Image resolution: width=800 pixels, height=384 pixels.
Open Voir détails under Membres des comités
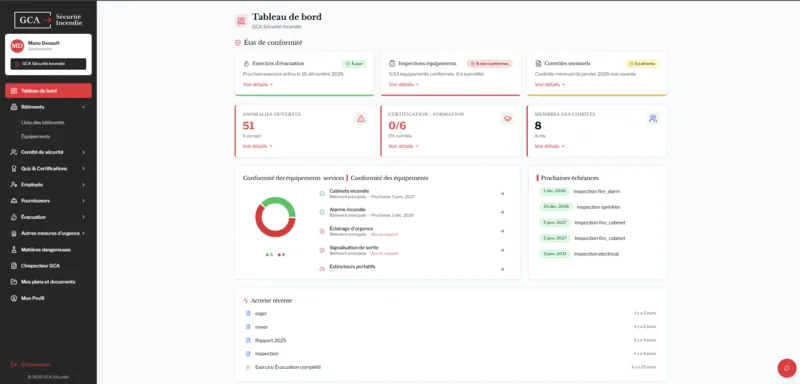[549, 146]
